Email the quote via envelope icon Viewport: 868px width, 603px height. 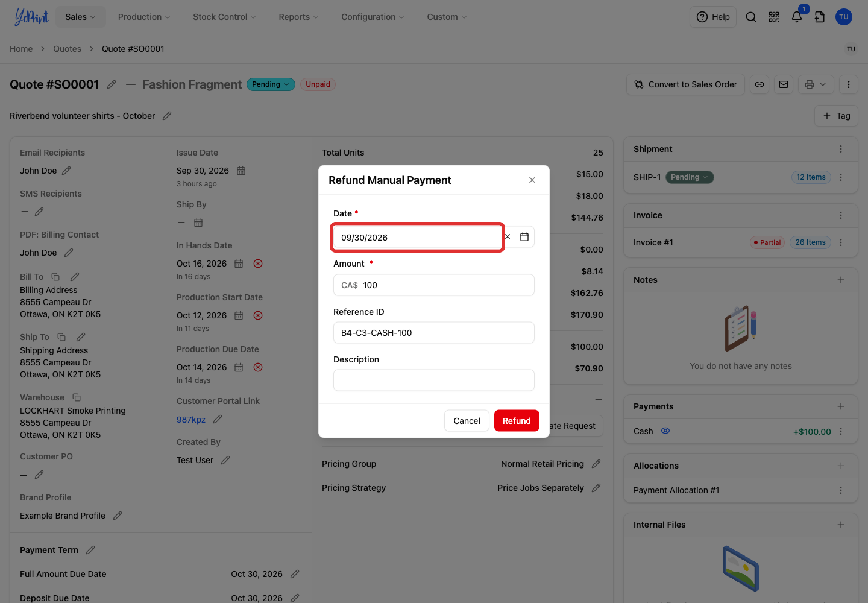(784, 84)
